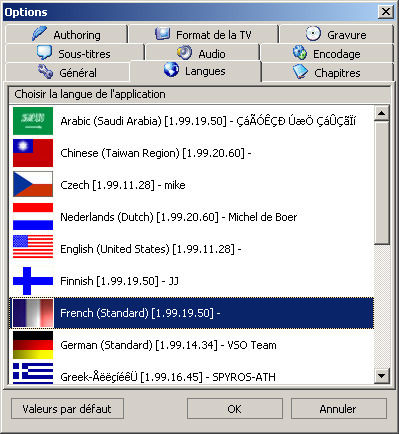399x434 pixels.
Task: Switch to Format de la TV tab
Action: 203,34
